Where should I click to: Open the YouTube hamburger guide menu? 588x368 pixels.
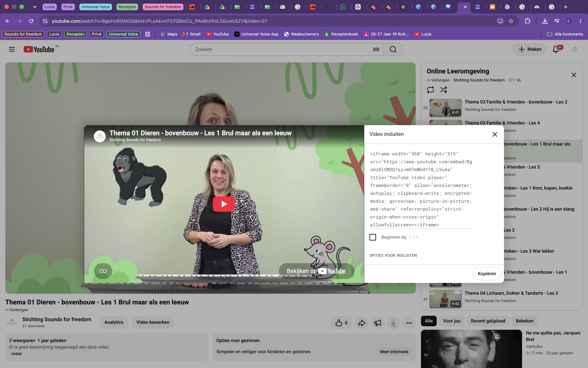[12, 49]
